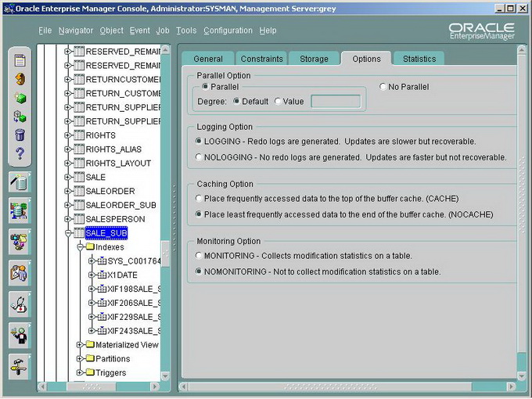Switch to the Statistics tab
Screen dimensions: 532x399
click(419, 59)
